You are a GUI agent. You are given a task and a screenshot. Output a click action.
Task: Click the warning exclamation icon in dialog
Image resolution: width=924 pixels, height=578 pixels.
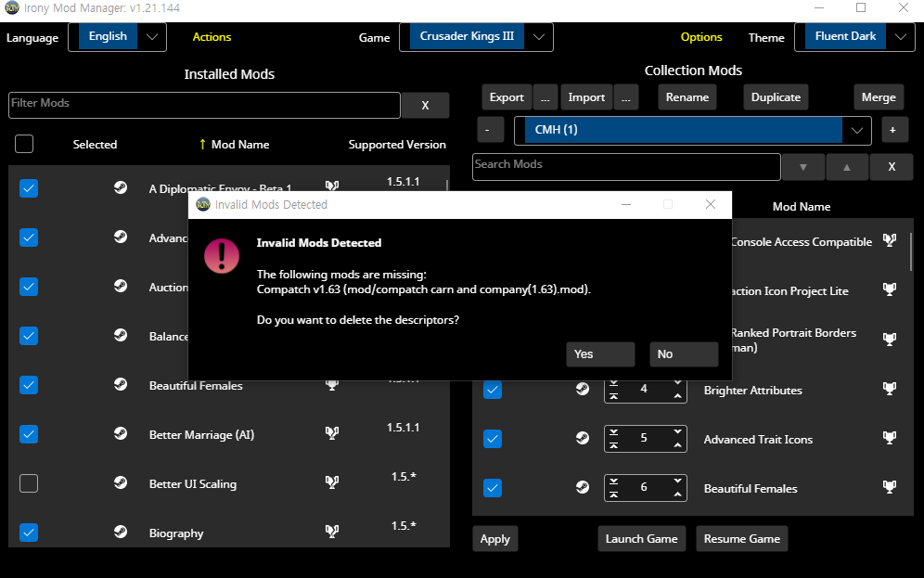(222, 256)
